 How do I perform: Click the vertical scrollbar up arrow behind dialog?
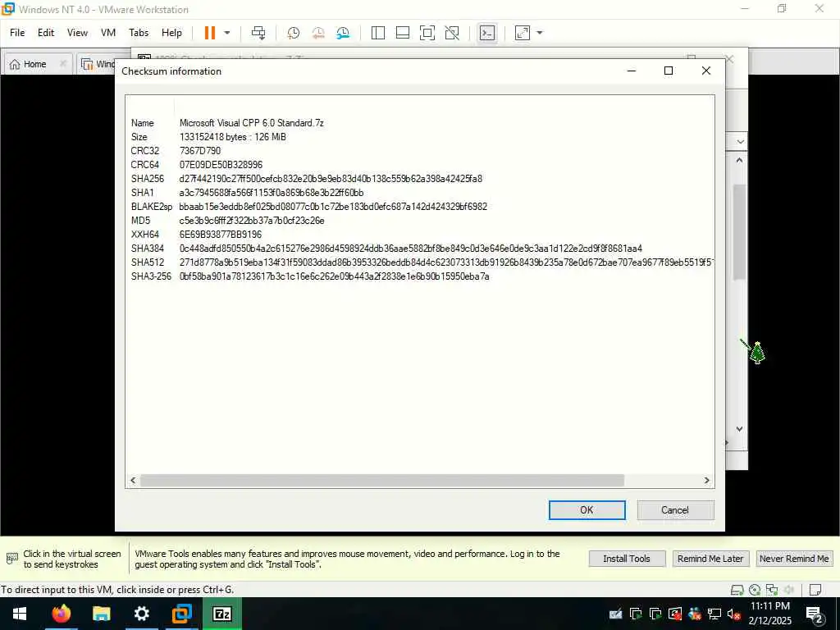739,160
